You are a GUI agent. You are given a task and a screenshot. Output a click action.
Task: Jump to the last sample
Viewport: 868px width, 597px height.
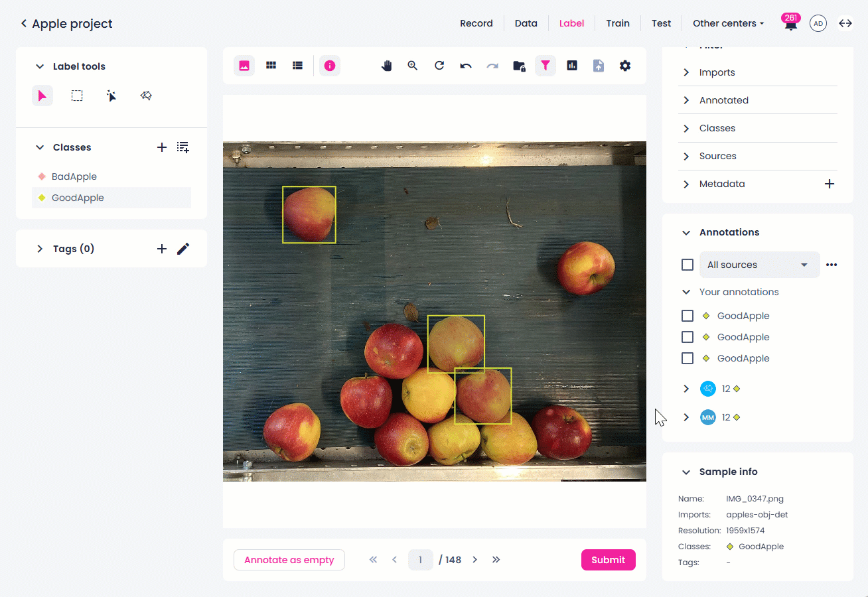click(496, 560)
